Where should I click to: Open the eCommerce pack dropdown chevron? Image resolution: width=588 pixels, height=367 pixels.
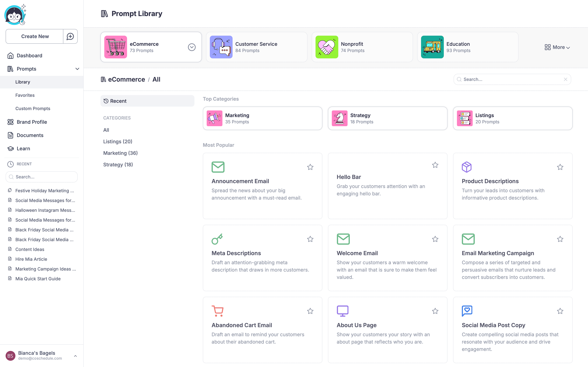click(192, 47)
